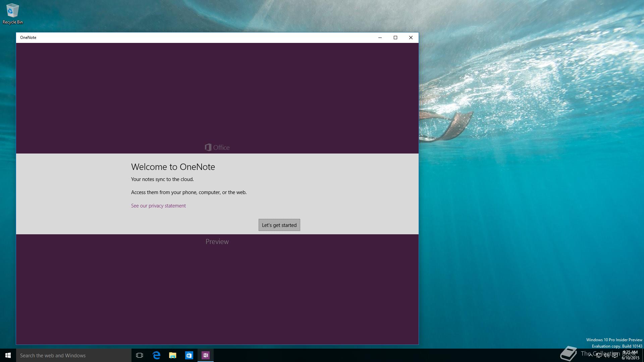
Task: Click the OneNote window title text
Action: pos(28,38)
